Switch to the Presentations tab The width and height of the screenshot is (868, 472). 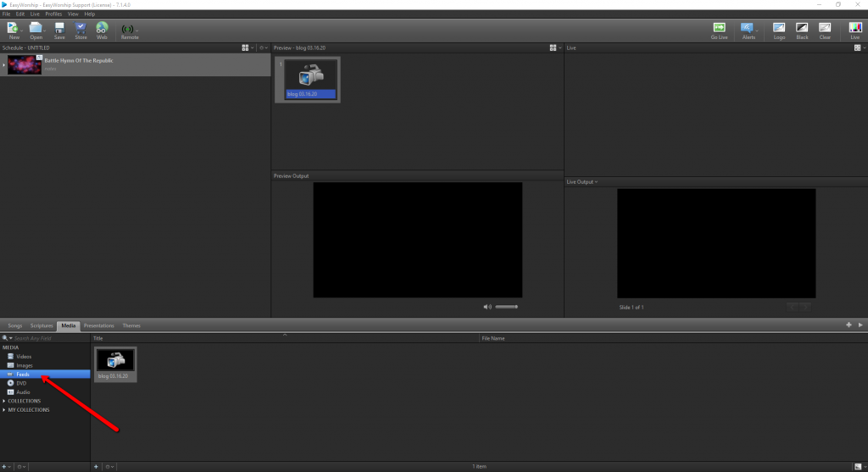pos(98,326)
